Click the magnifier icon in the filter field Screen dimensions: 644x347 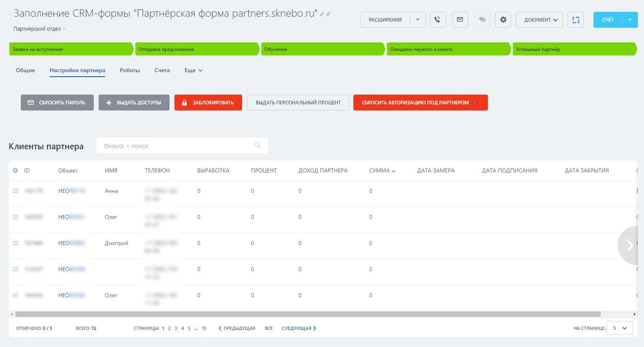coord(258,146)
